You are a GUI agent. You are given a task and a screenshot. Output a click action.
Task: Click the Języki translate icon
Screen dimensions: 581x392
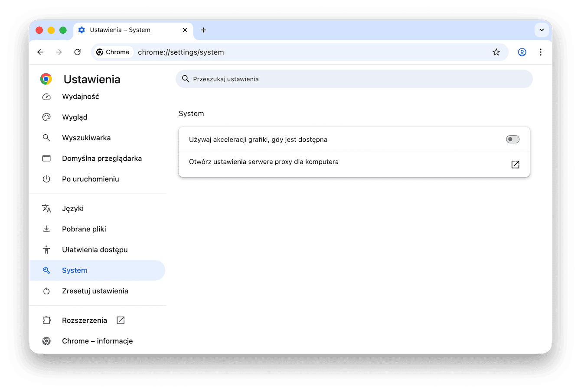tap(46, 208)
